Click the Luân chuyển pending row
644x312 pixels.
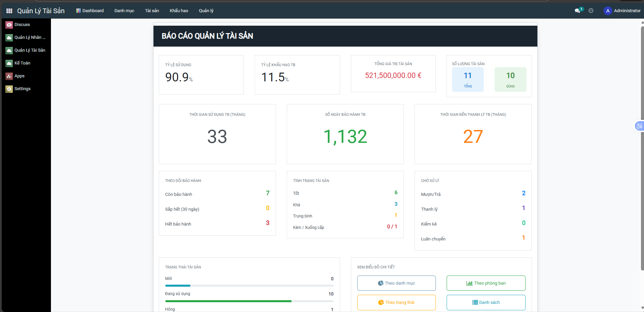(473, 239)
